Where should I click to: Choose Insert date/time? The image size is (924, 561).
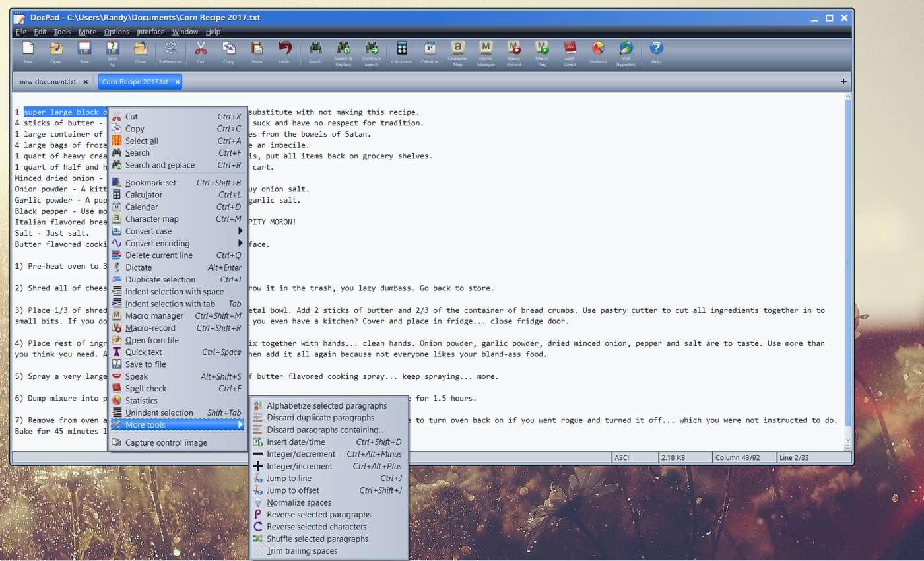tap(329, 442)
